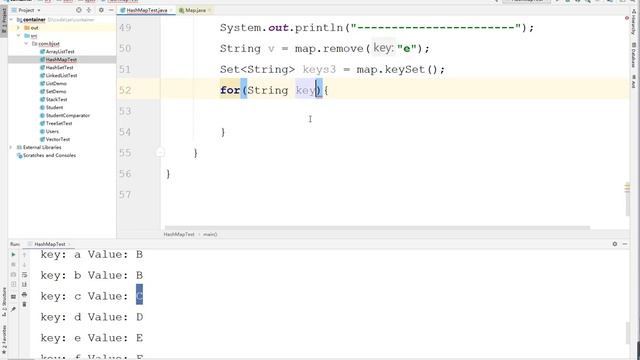Open SetDemo class
Screen dimensions: 640x360
(x=56, y=91)
